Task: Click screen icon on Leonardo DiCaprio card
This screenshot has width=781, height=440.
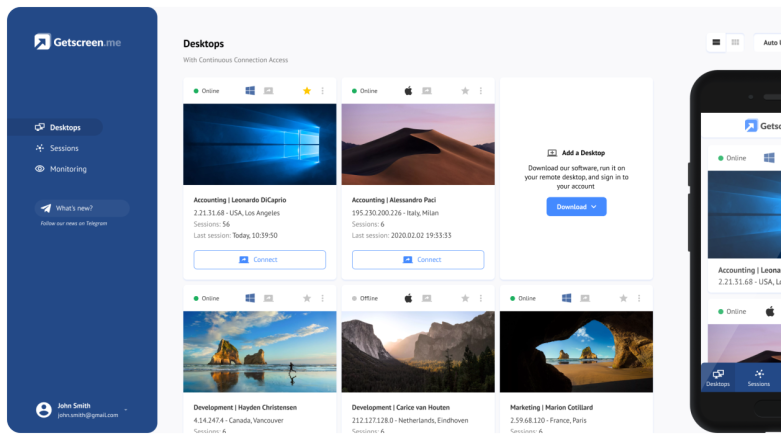Action: coord(268,91)
